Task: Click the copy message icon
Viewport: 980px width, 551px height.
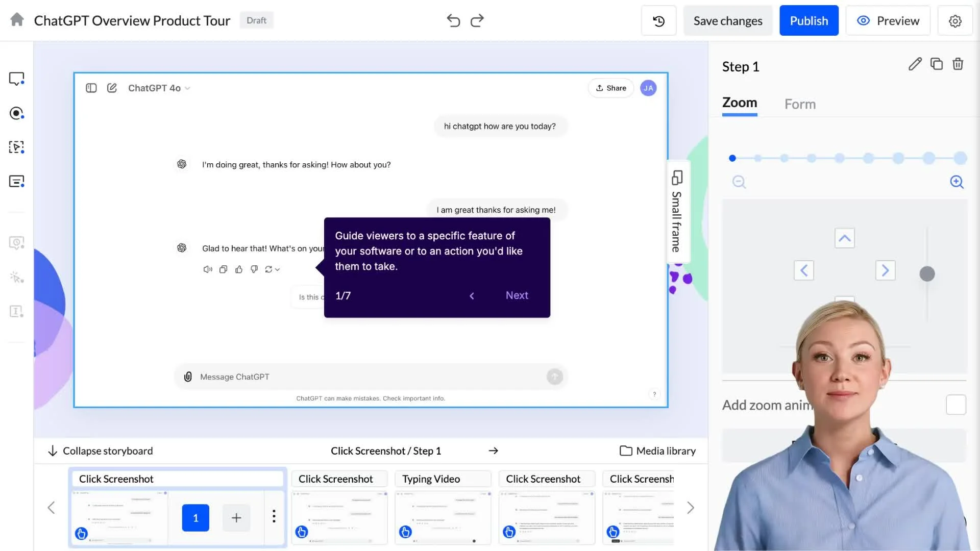Action: (223, 269)
